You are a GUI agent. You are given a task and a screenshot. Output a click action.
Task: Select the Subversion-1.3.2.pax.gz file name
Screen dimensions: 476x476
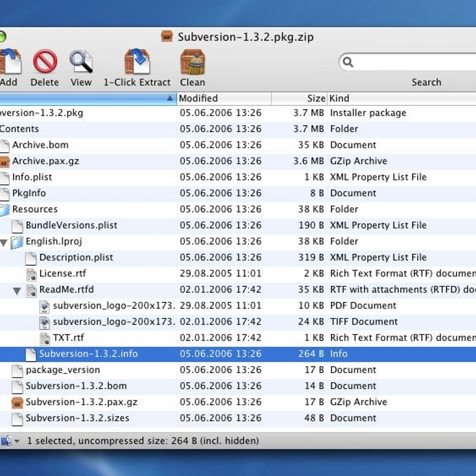(82, 402)
